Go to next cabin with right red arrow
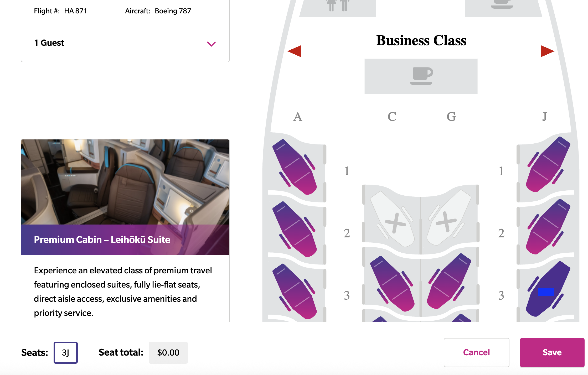588x375 pixels. [x=548, y=51]
